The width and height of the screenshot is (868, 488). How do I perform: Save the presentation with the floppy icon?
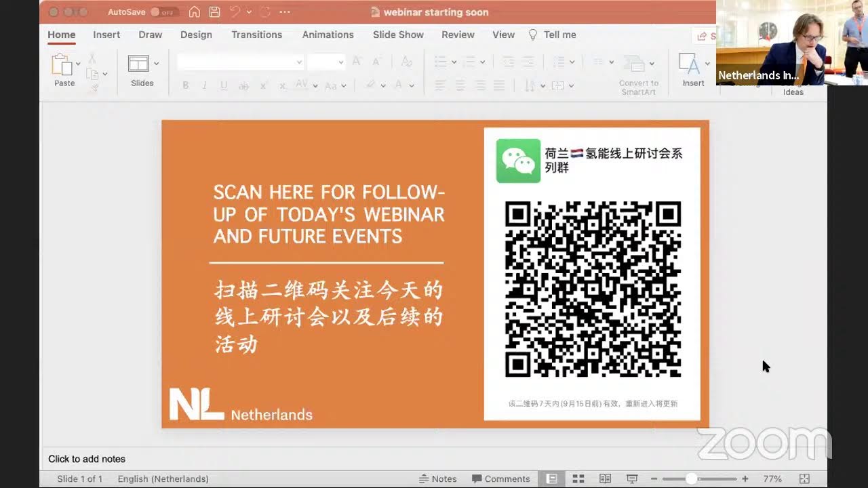[x=214, y=12]
